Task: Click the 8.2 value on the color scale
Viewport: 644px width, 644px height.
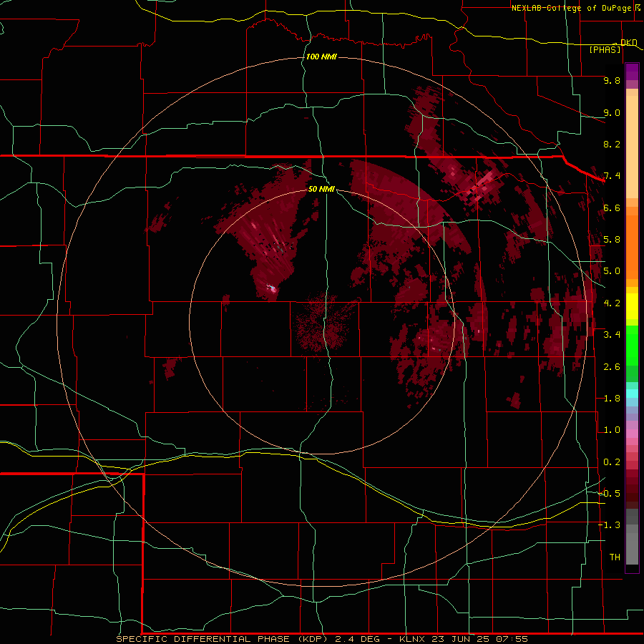Action: tap(612, 144)
